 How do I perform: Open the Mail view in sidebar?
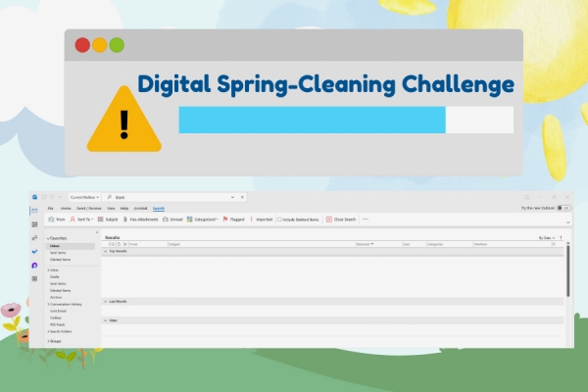pos(34,210)
